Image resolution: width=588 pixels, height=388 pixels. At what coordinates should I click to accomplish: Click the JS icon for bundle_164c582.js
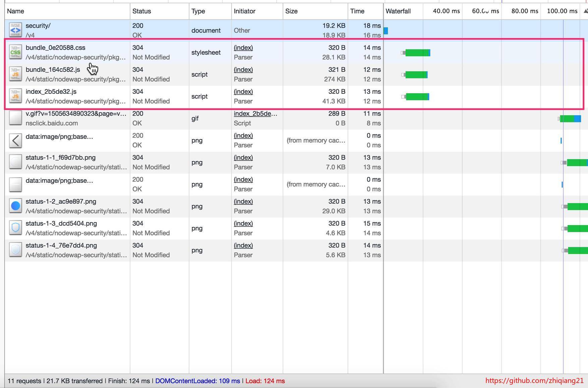(15, 74)
